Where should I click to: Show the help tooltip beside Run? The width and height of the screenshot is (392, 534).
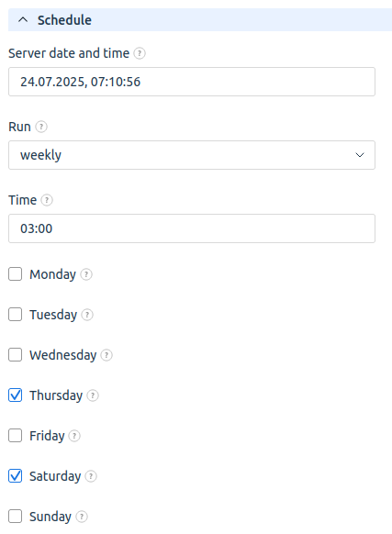[41, 127]
